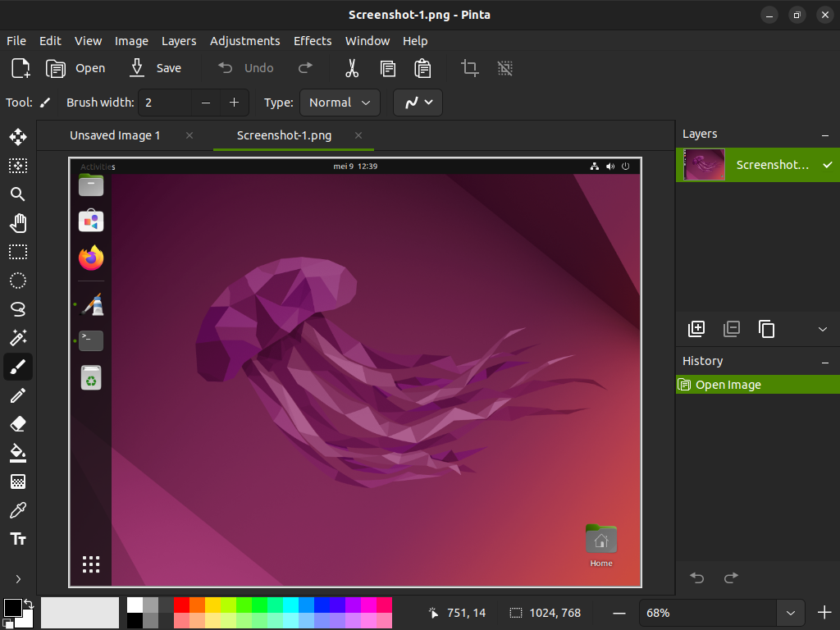
Task: Select the Ellipse Select tool
Action: 18,281
